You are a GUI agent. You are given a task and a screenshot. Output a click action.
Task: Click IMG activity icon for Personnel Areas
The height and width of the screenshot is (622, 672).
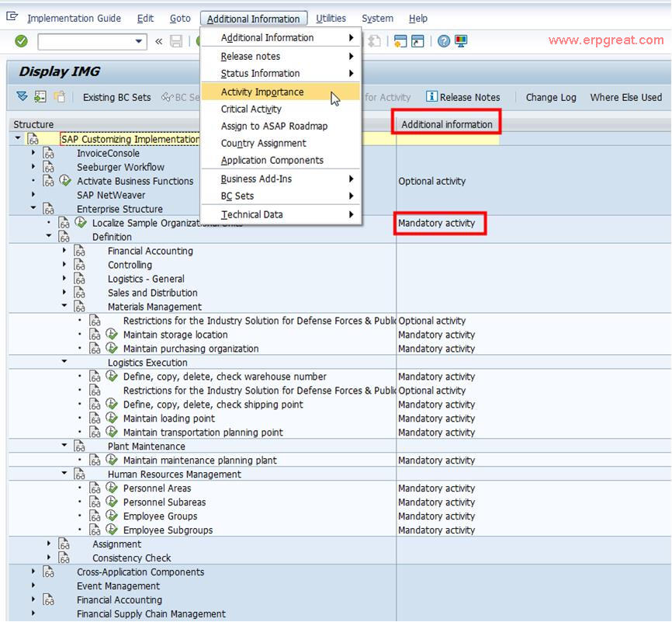[x=112, y=488]
